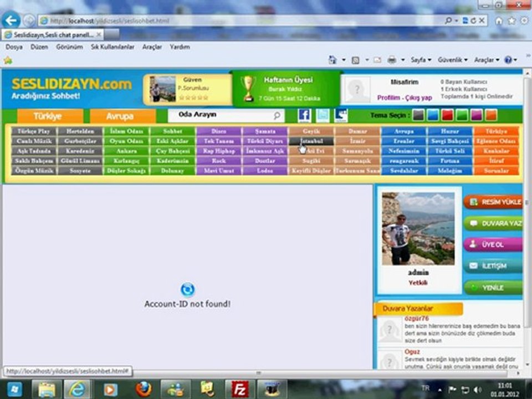Expand the address bar search dropdown arrow

(x=456, y=21)
